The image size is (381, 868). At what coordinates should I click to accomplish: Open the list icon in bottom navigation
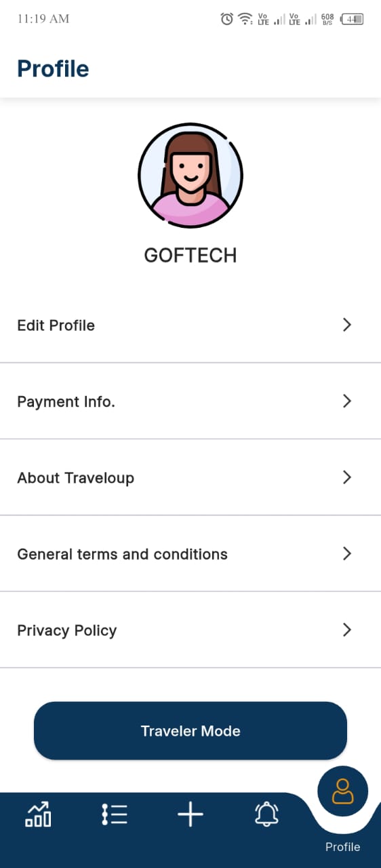[x=115, y=814]
